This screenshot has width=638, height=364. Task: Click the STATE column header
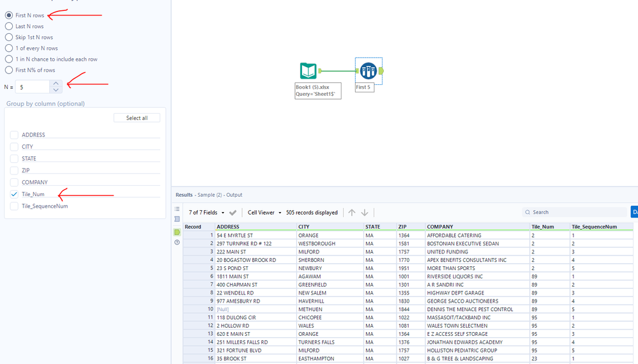tap(380, 227)
